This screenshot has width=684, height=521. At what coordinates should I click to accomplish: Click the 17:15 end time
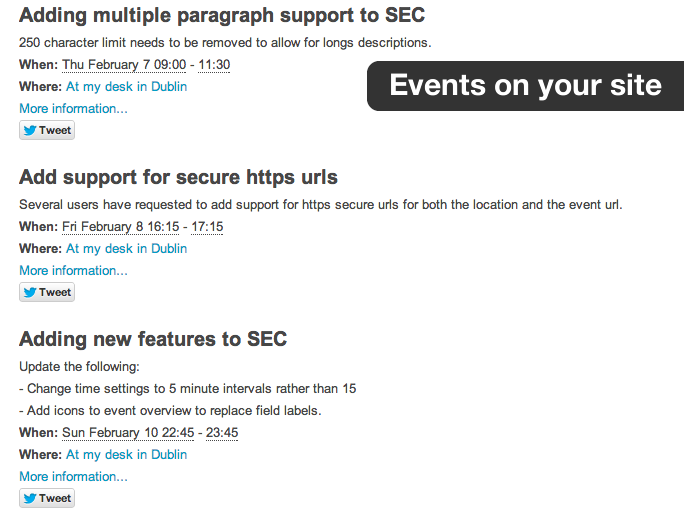(x=207, y=227)
